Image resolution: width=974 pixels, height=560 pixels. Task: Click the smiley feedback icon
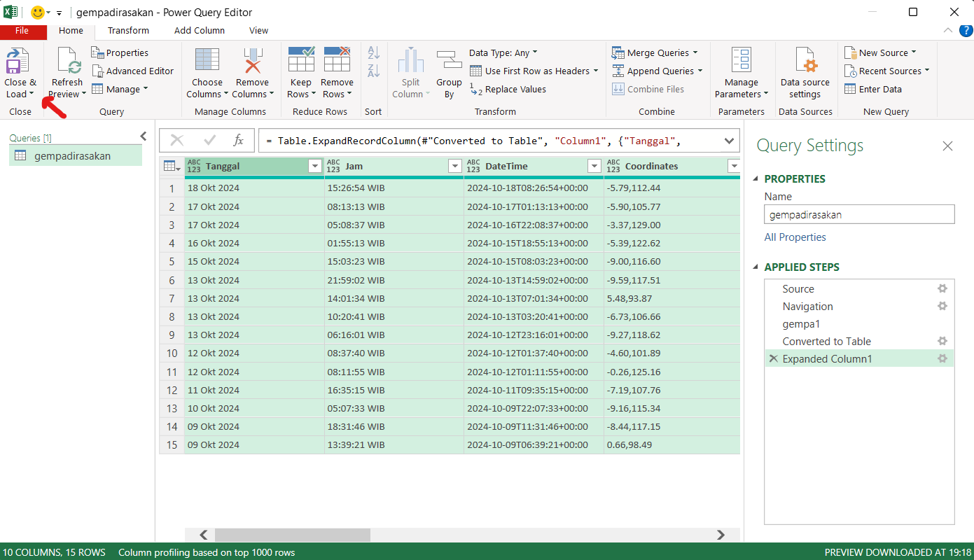(37, 13)
